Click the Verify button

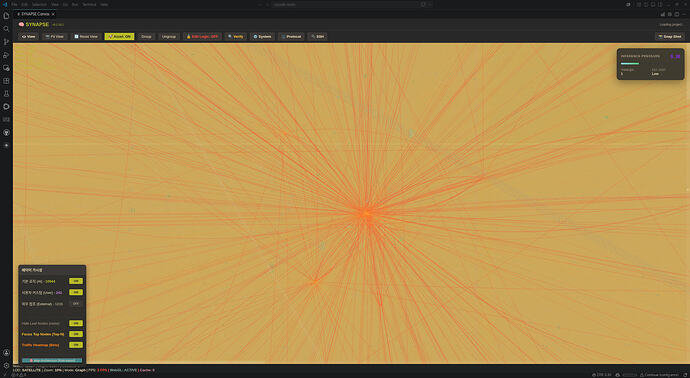click(x=235, y=37)
